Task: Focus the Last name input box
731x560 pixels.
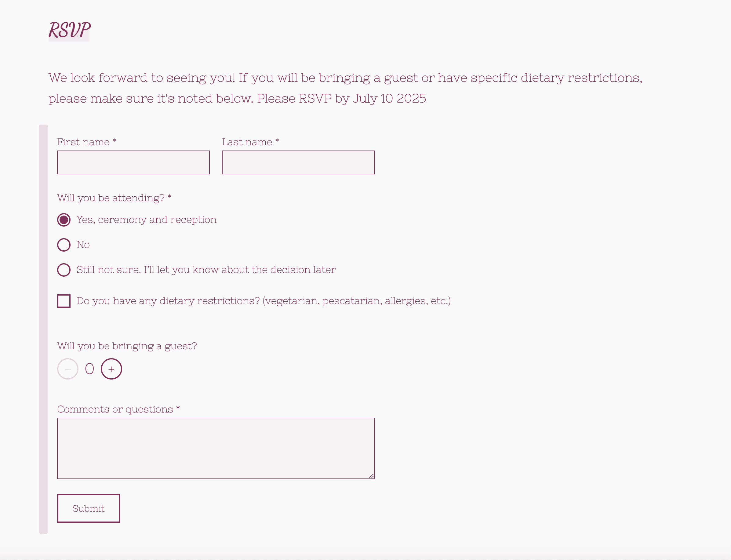Action: click(298, 163)
